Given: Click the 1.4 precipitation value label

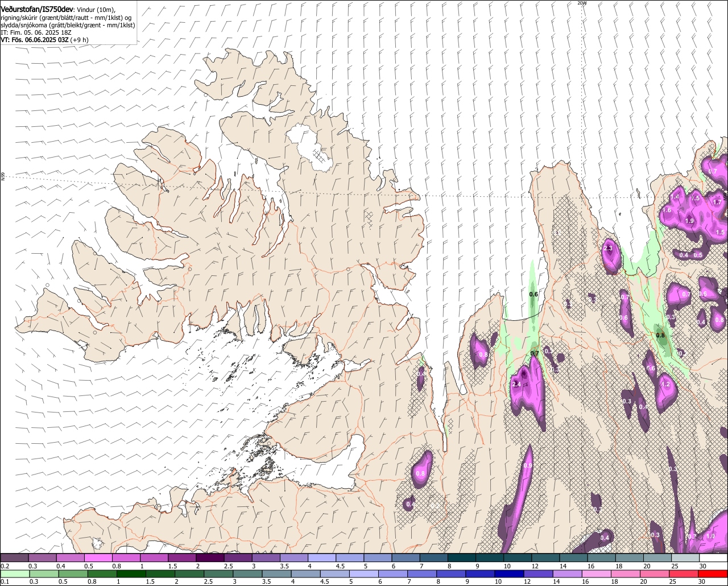Looking at the screenshot, I should [675, 196].
